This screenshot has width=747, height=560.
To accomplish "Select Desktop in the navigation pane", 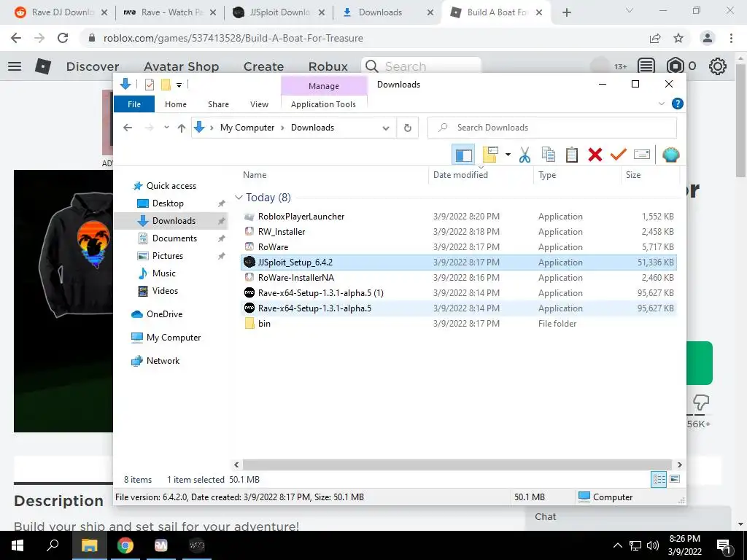I will (x=168, y=203).
